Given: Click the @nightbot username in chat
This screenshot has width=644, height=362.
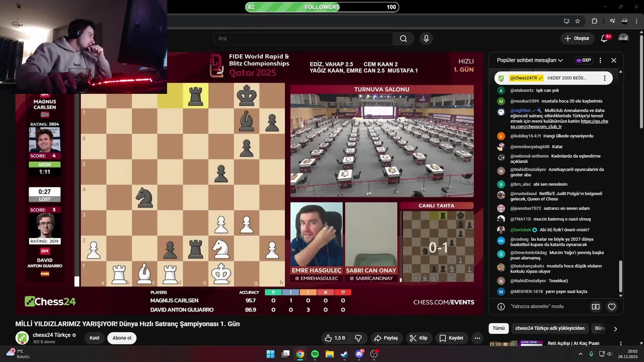Looking at the screenshot, I should [x=521, y=111].
